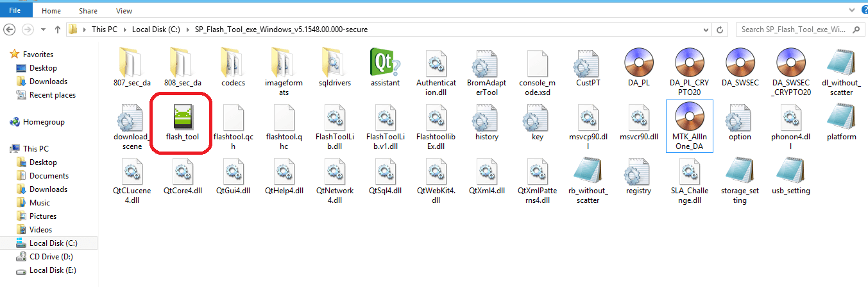Select the QtCore4.dll file
This screenshot has width=868, height=287.
[x=182, y=177]
